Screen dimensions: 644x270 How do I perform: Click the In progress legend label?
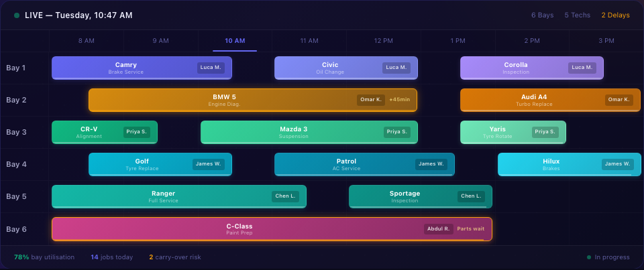click(x=612, y=257)
